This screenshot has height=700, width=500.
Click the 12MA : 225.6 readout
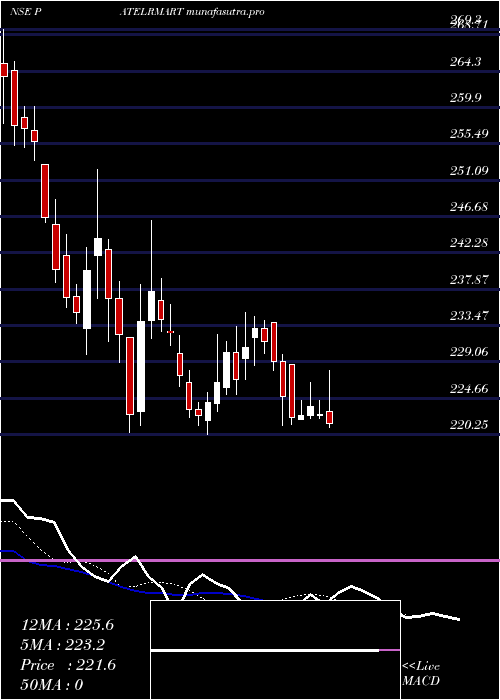click(x=67, y=625)
